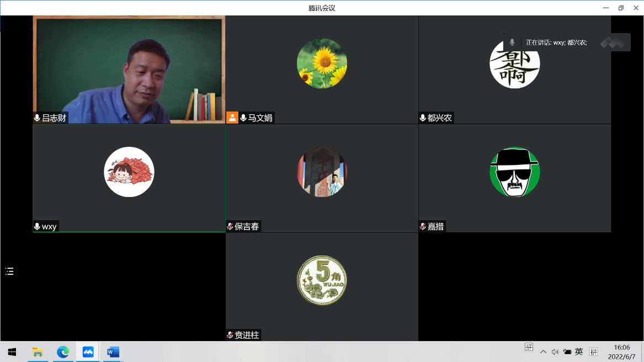
Task: Click the 拼 IME icon beside the clock
Action: (x=593, y=352)
